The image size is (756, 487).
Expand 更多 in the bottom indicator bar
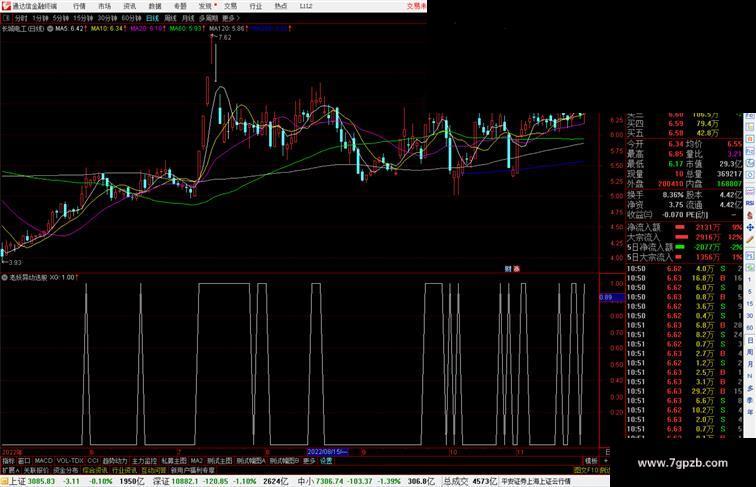(309, 461)
